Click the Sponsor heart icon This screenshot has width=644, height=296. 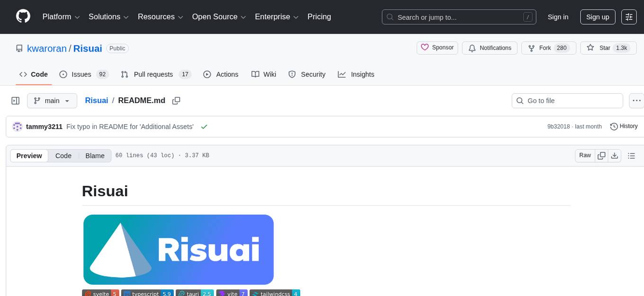(425, 47)
